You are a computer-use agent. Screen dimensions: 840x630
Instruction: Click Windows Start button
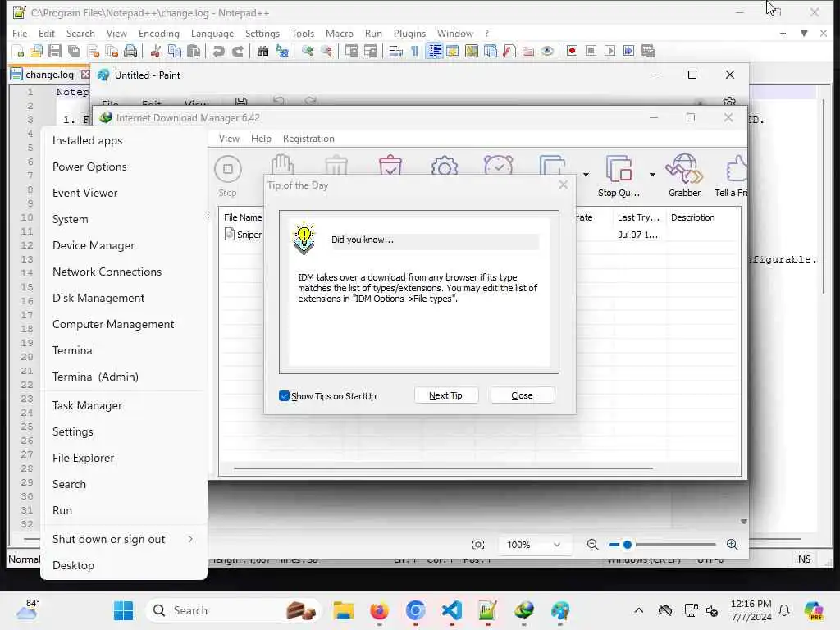tap(123, 610)
